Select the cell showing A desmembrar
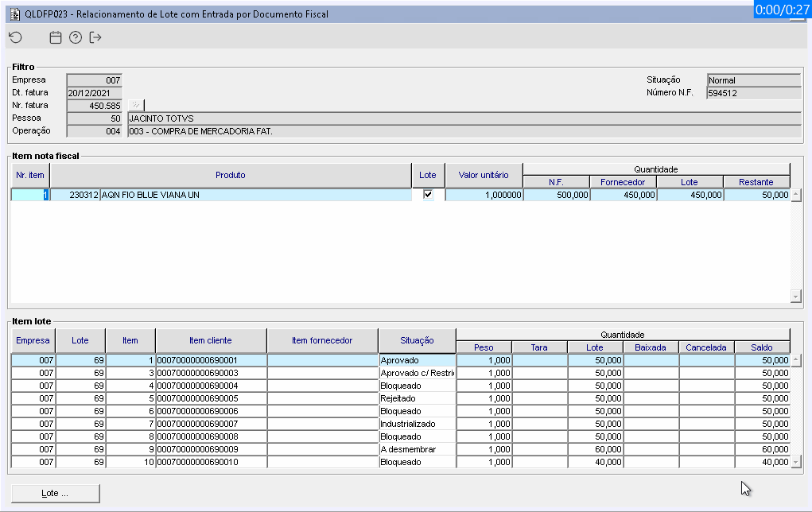Screen dimensions: 812x512 coord(417,449)
